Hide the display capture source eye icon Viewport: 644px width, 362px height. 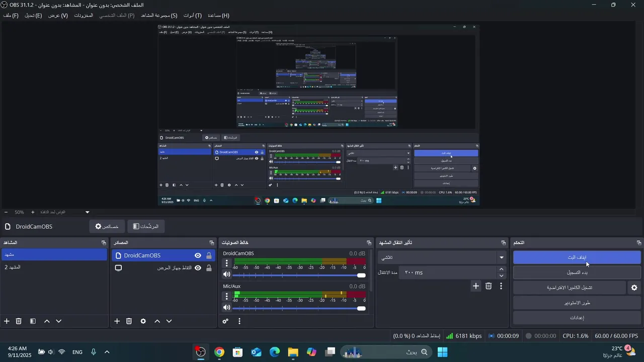pyautogui.click(x=198, y=268)
